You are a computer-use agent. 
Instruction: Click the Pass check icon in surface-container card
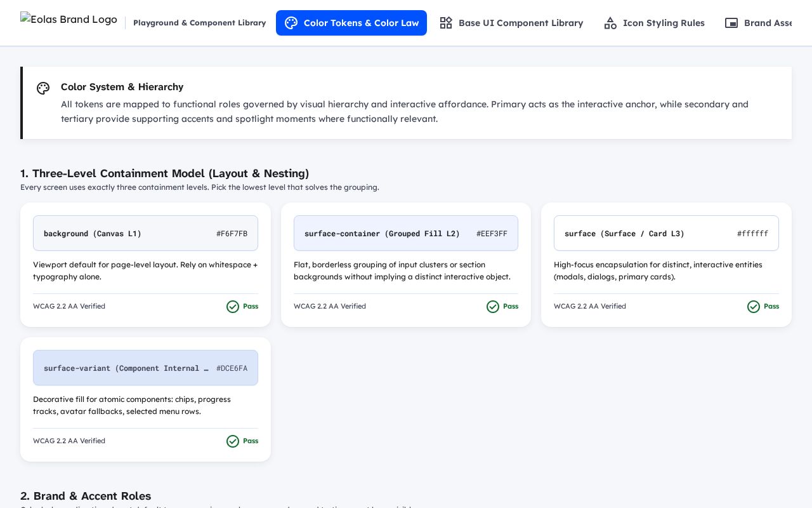pyautogui.click(x=493, y=307)
